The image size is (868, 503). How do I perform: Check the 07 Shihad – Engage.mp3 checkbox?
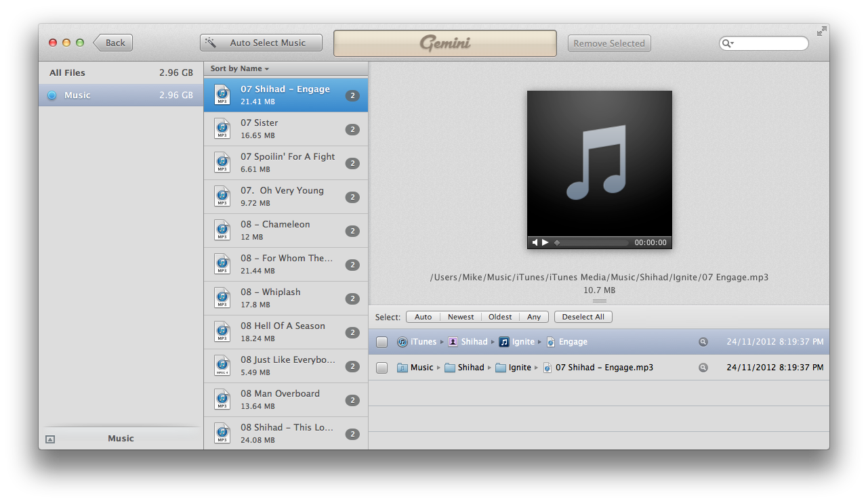pos(382,368)
